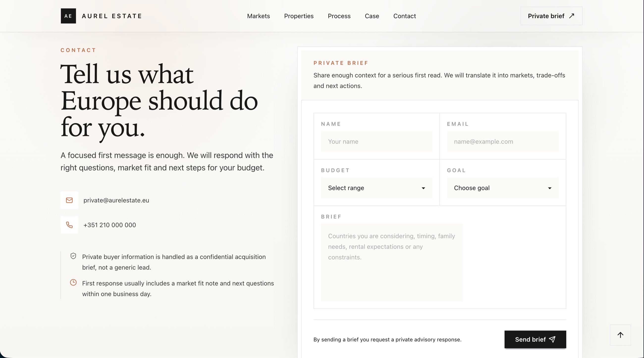This screenshot has width=644, height=358.
Task: Click the shield check icon
Action: pos(73,256)
